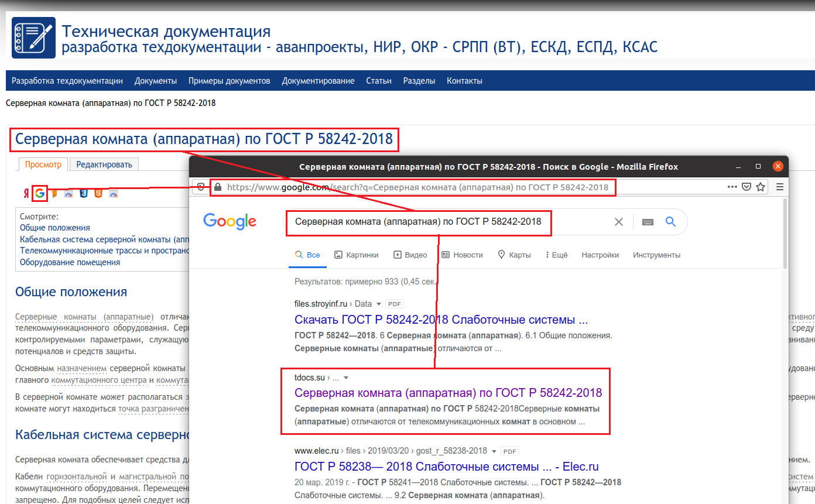Jump to 'Телекоммуникационные трассы' contents link
Image resolution: width=815 pixels, height=504 pixels.
[x=104, y=251]
